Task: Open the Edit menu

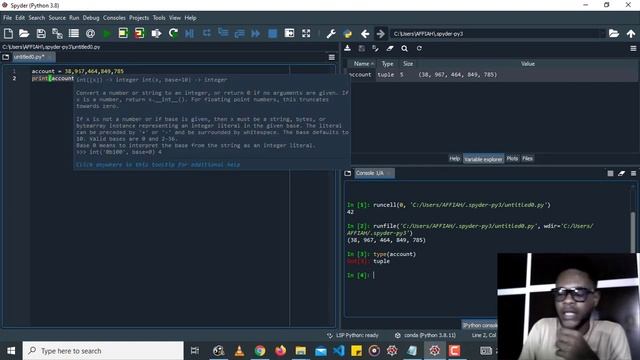Action: tap(20, 18)
